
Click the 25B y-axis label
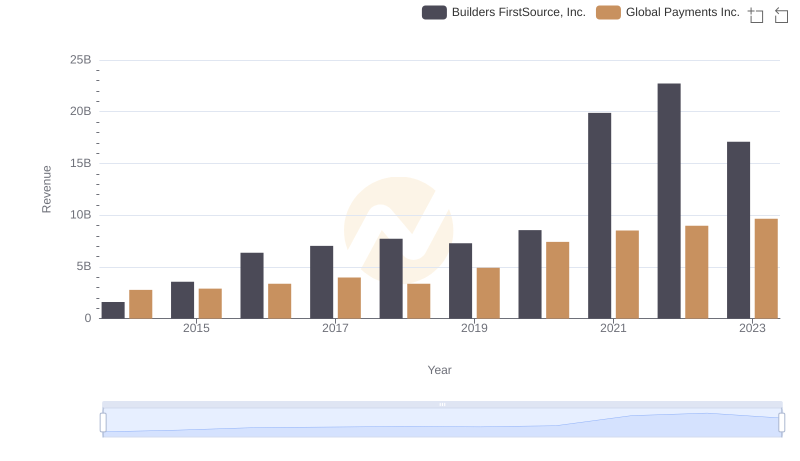[81, 60]
